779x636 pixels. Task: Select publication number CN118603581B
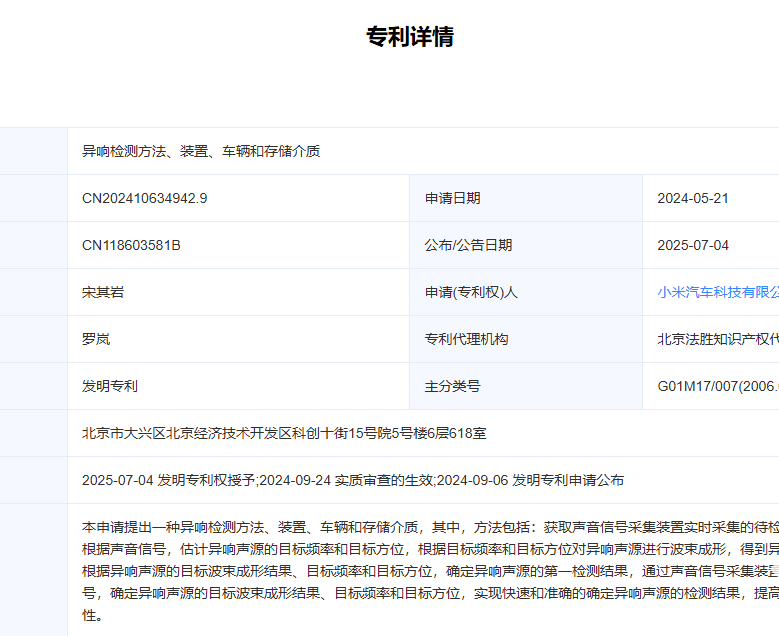point(131,245)
